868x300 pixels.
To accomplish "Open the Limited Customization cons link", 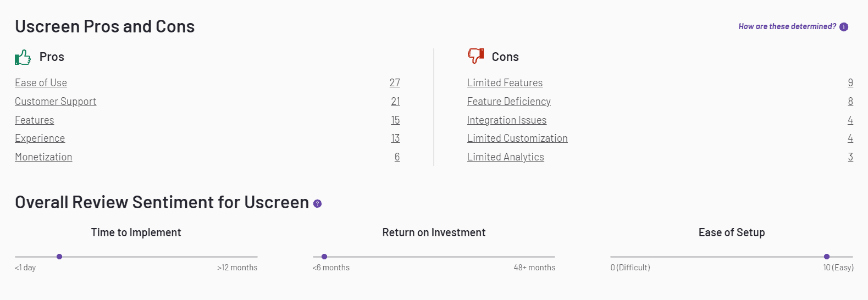I will coord(517,138).
